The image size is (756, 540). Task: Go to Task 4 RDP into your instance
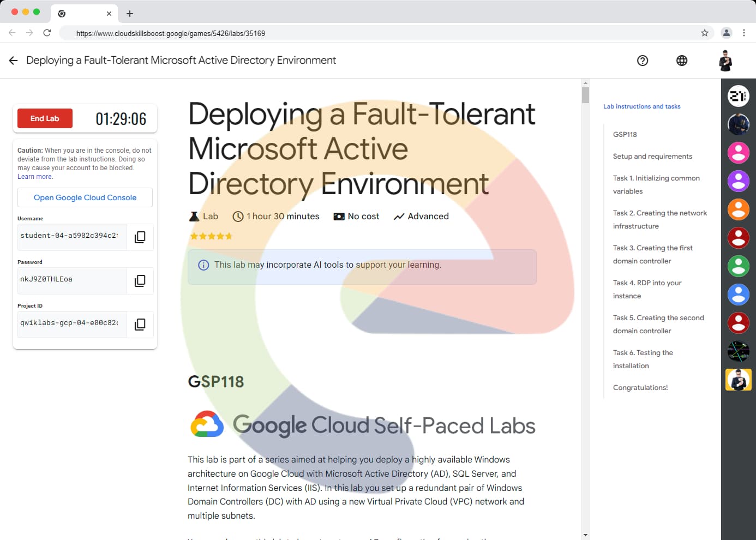pyautogui.click(x=647, y=289)
